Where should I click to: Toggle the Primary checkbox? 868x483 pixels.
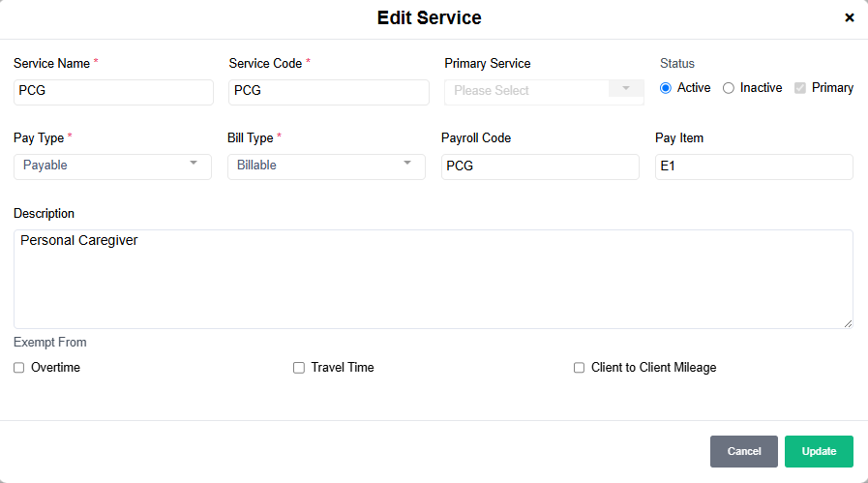point(799,88)
